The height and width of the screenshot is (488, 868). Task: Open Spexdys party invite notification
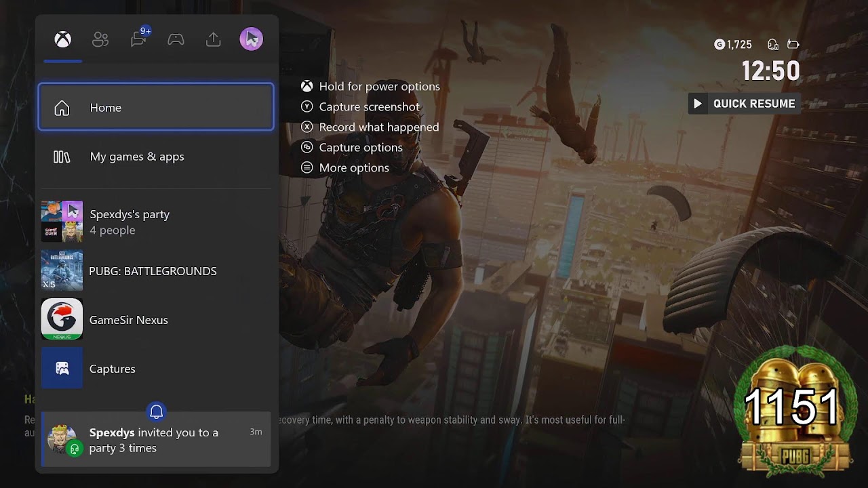(x=156, y=440)
